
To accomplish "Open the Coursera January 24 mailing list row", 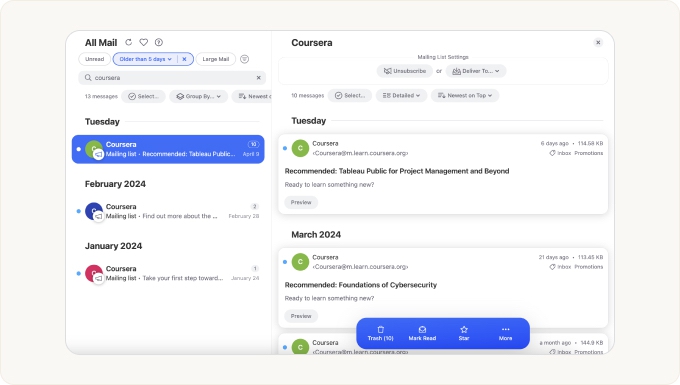I will coord(168,273).
